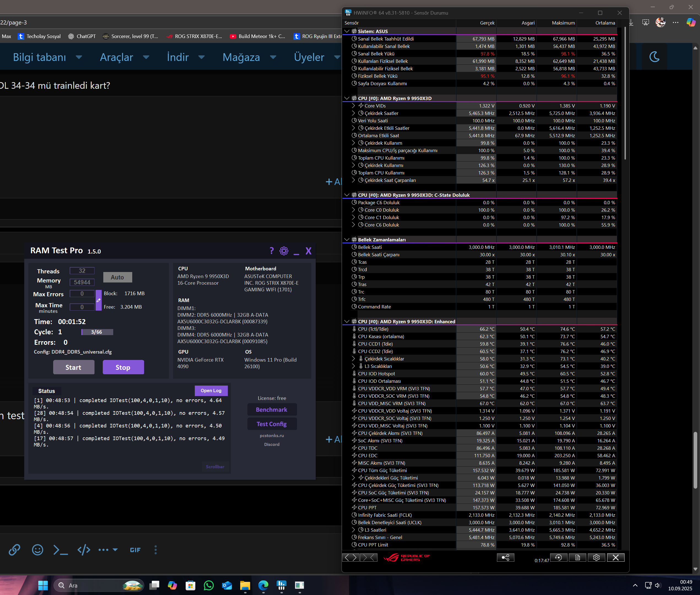Open RAM Test Pro help question mark
Image resolution: width=700 pixels, height=595 pixels.
point(272,251)
